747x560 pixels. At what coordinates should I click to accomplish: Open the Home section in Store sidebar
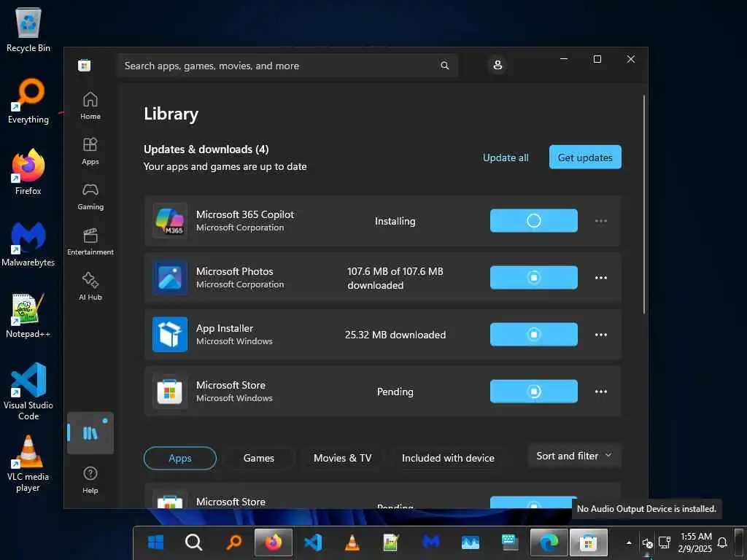(90, 106)
